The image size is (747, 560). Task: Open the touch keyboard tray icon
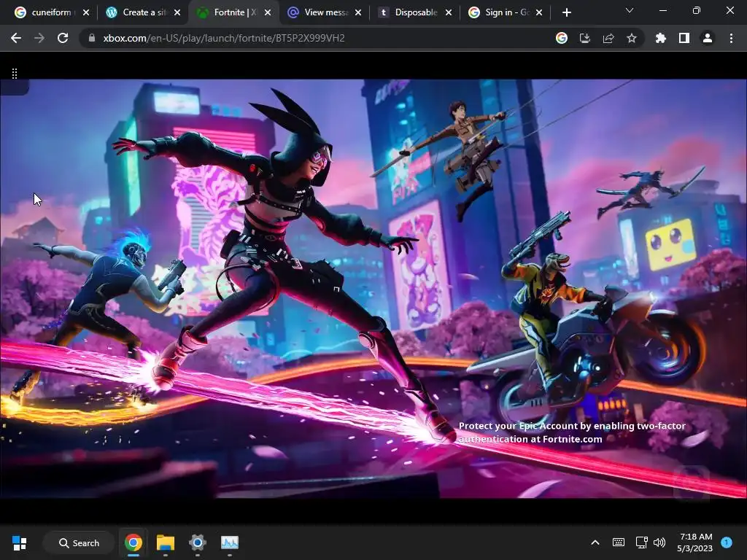click(619, 542)
